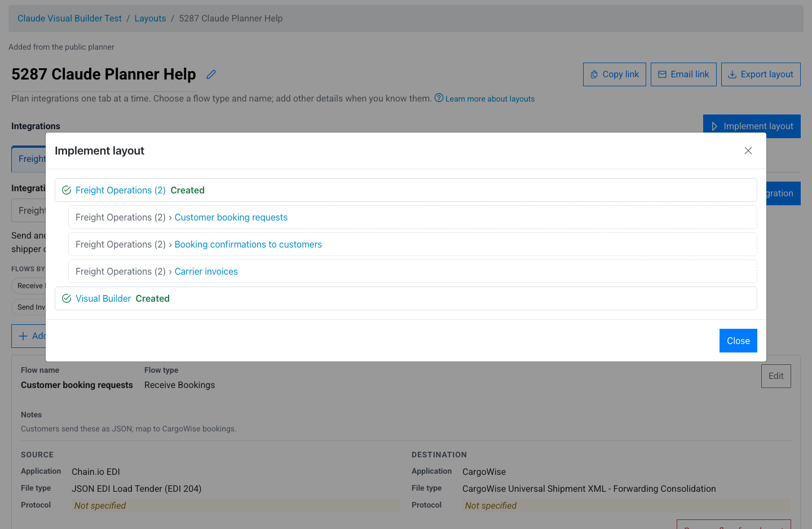Click play icon in Implement layout button
This screenshot has width=812, height=529.
click(x=714, y=126)
